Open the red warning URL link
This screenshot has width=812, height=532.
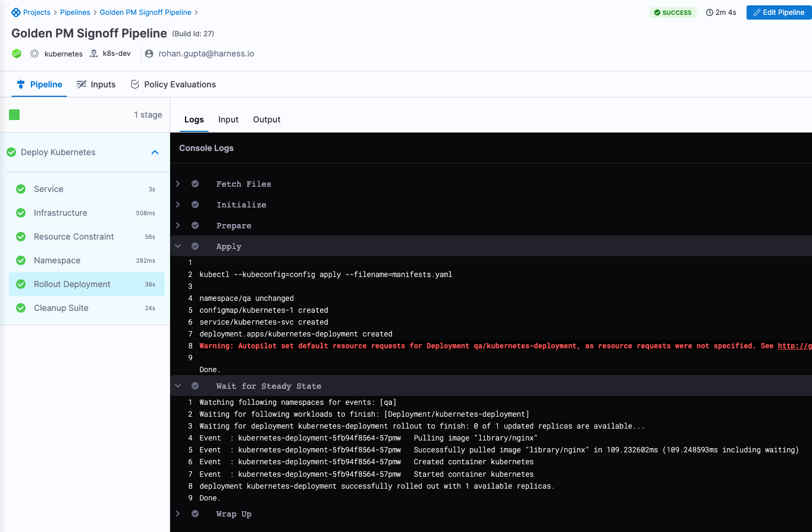pos(794,346)
